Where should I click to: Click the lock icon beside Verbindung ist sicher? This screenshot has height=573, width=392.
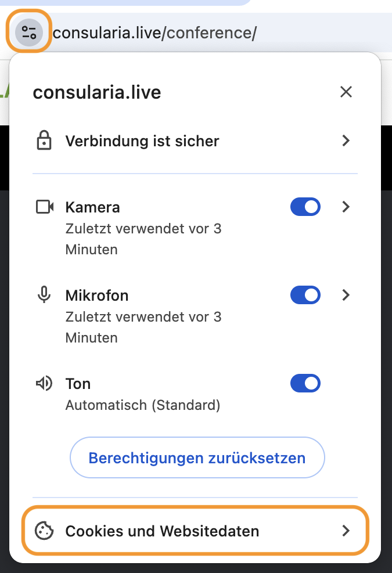tap(44, 140)
